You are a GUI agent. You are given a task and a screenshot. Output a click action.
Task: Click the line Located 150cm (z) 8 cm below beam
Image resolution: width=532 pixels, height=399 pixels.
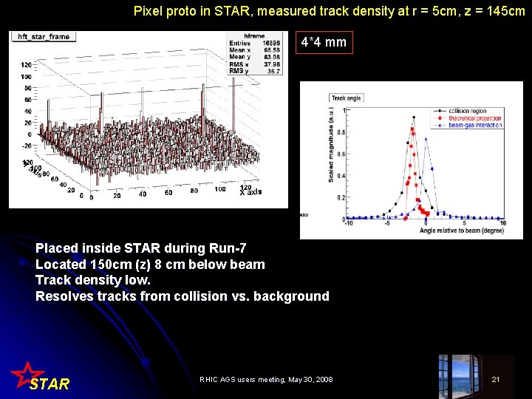click(x=150, y=265)
